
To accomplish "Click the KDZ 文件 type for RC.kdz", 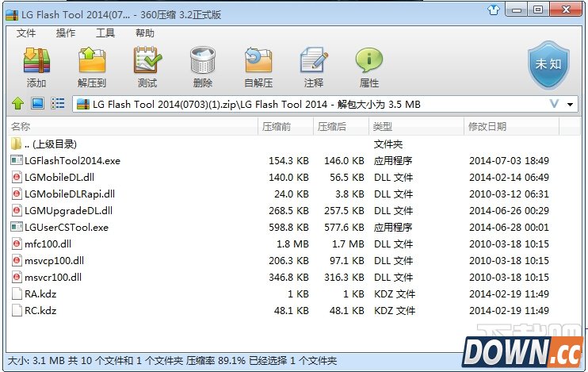I will (x=395, y=310).
